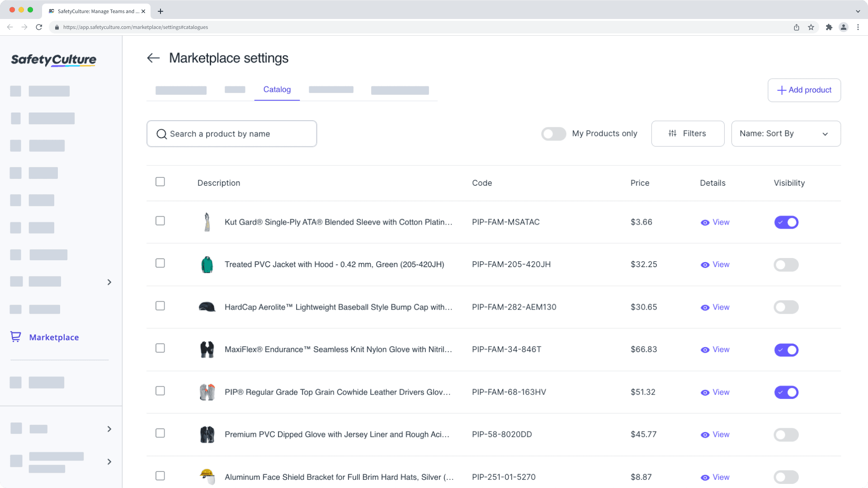
Task: Click the green PVC Jacket product thumbnail
Action: pyautogui.click(x=207, y=264)
